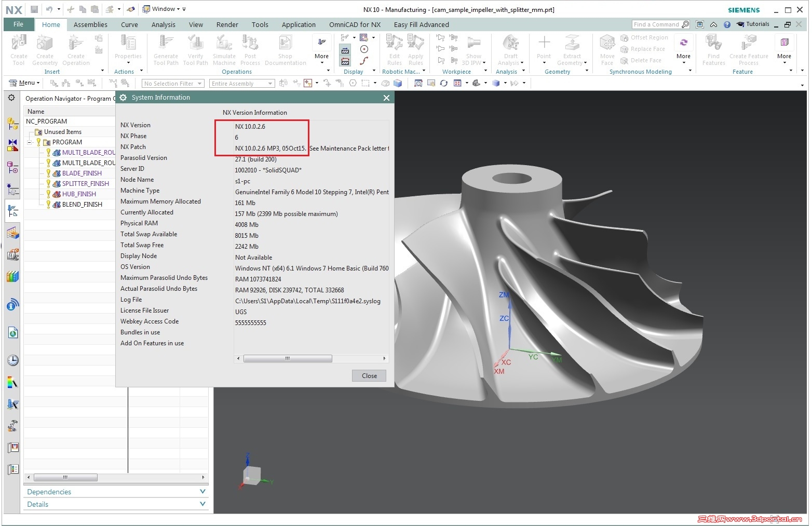812x526 pixels.
Task: Switch to the OmniCAD for NX tab
Action: tap(355, 24)
